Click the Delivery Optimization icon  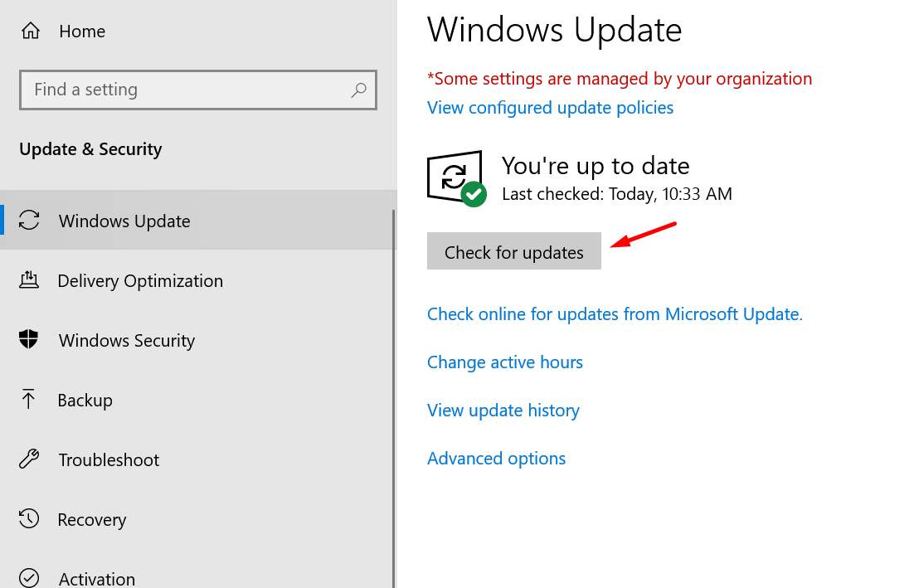click(x=29, y=280)
